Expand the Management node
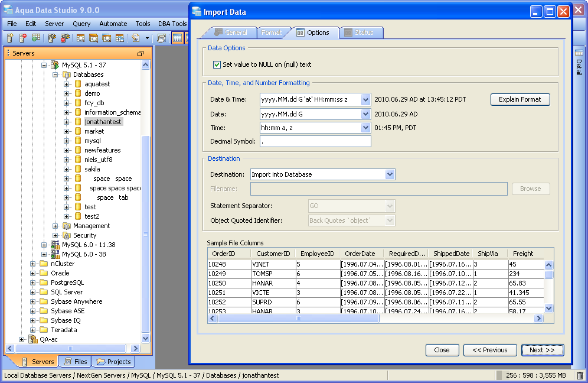 55,226
